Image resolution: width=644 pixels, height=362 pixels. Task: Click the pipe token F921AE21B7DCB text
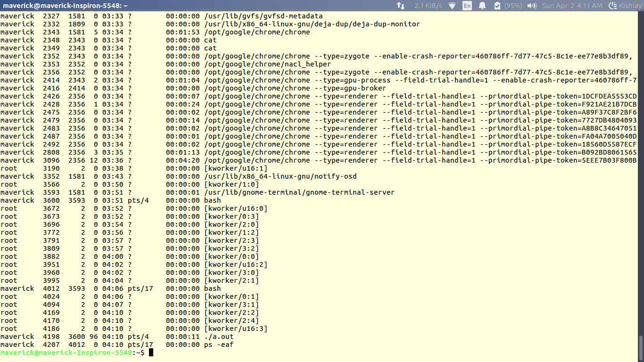tap(610, 104)
